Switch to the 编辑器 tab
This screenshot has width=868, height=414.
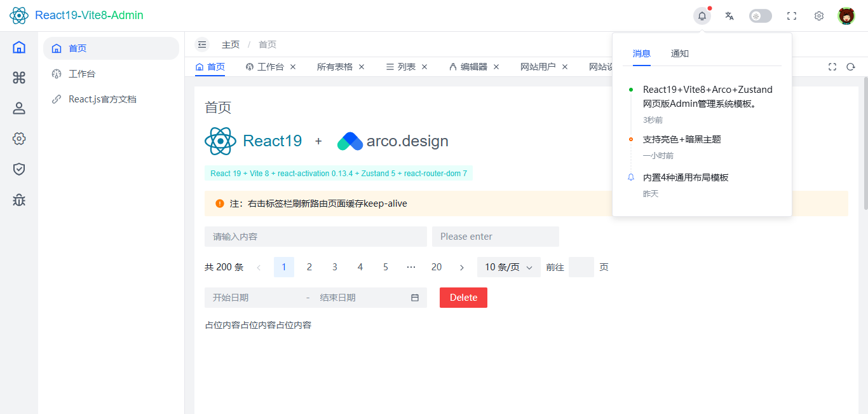(468, 67)
